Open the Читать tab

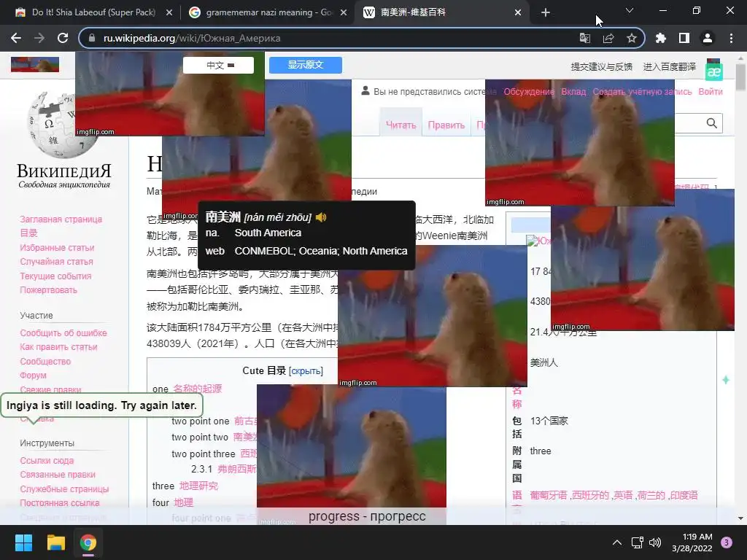click(400, 125)
